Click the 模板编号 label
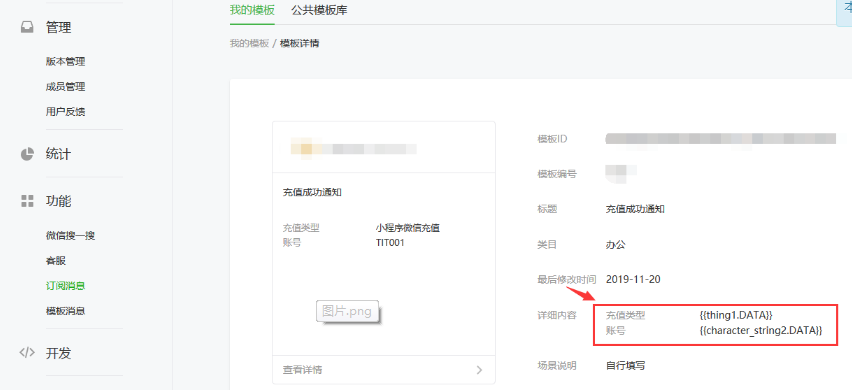The height and width of the screenshot is (390, 852). pos(557,174)
